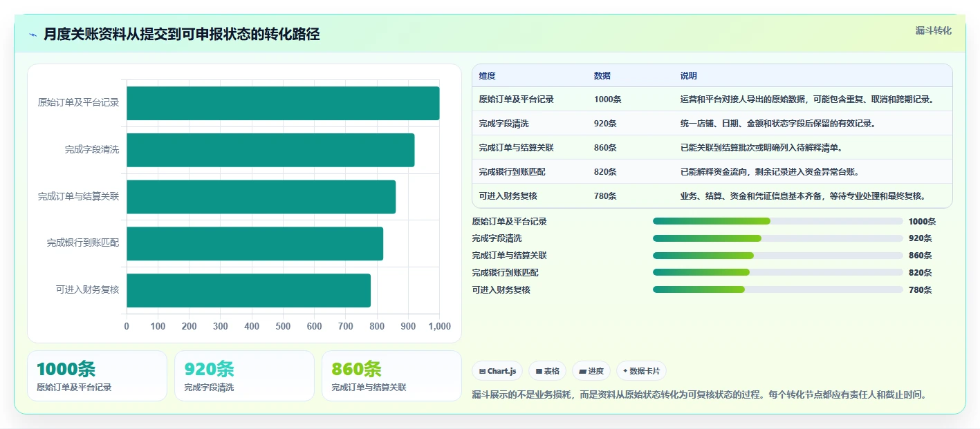Click the 500 tick on the chart x-axis

tap(283, 327)
